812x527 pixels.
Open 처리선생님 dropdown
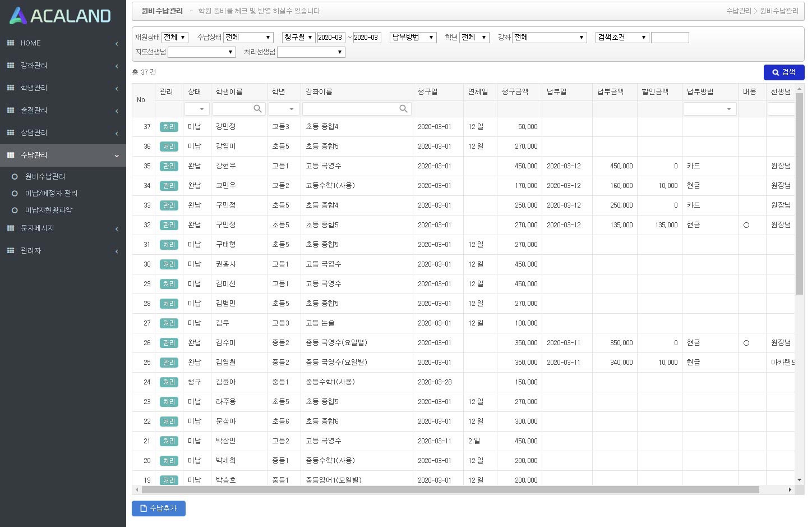311,52
